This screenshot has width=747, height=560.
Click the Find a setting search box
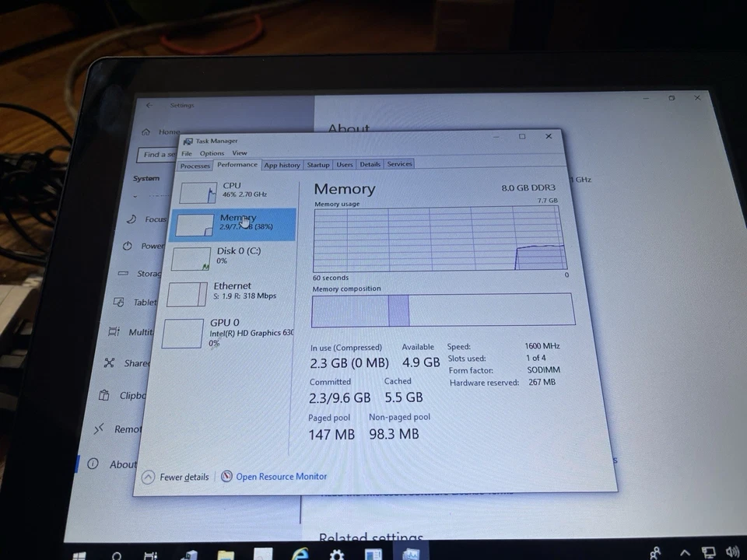pos(160,154)
